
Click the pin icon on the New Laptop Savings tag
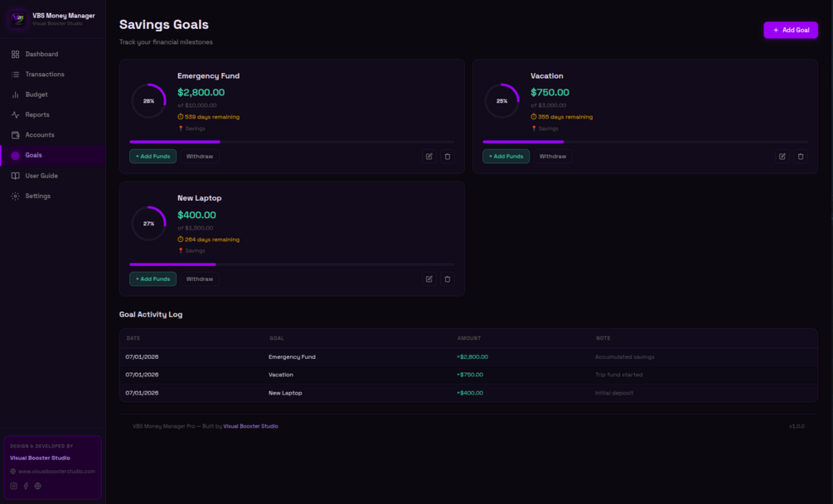181,250
